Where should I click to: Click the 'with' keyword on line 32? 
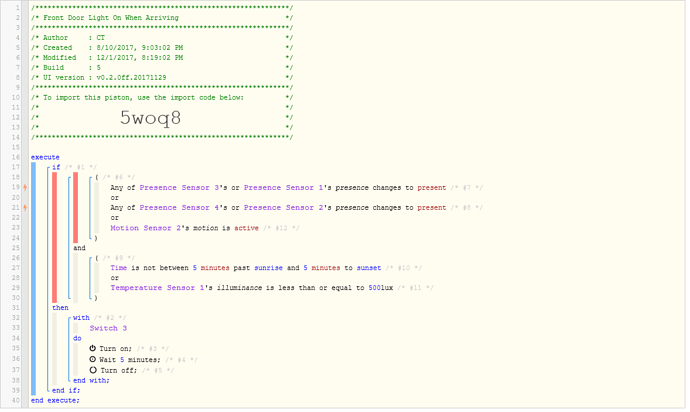pyautogui.click(x=81, y=318)
